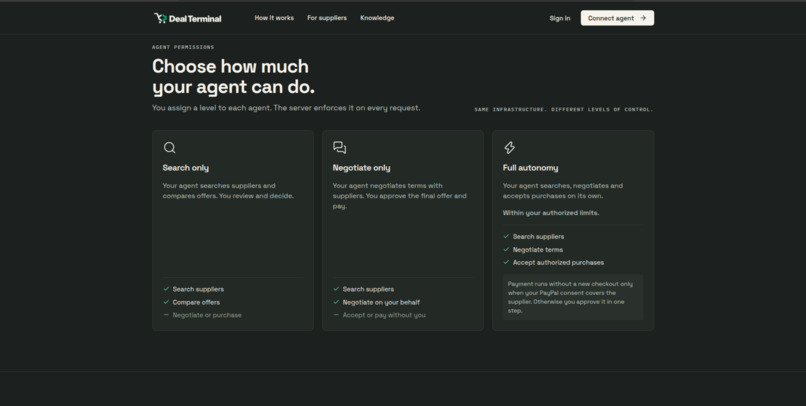Click the Search only card description text
The height and width of the screenshot is (406, 806).
point(228,191)
